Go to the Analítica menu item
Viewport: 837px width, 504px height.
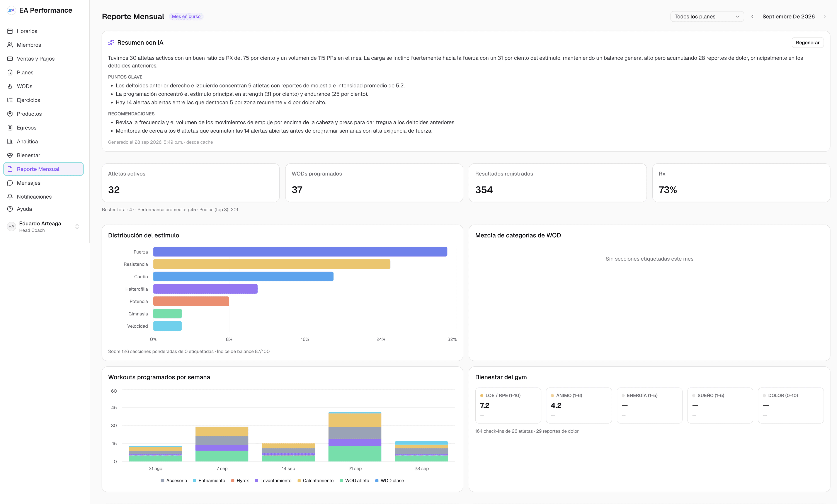tap(43, 141)
